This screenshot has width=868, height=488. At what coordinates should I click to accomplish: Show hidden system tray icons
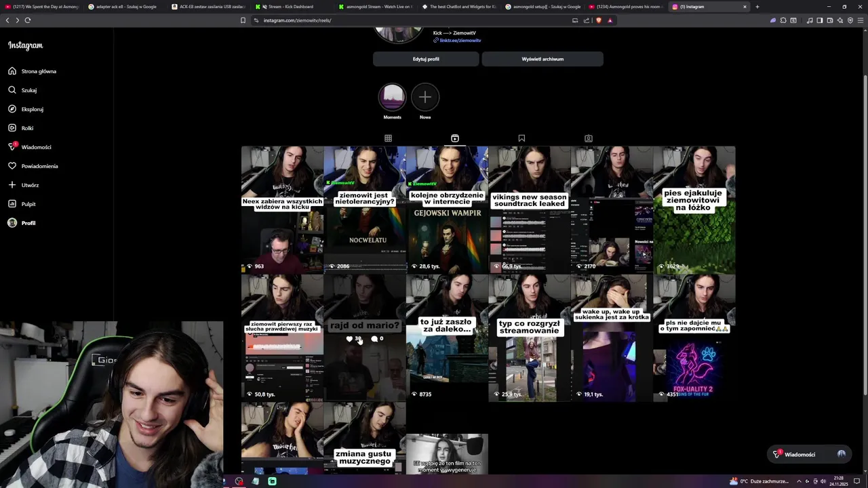(799, 481)
